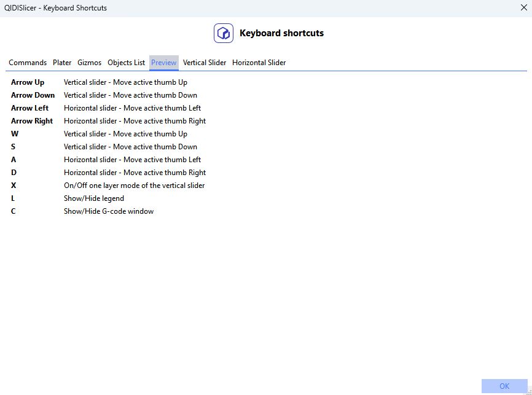
Task: Go to the Objects List tab
Action: point(127,63)
